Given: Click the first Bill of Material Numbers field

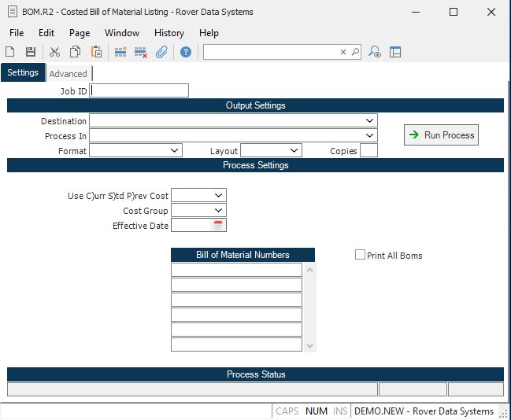Looking at the screenshot, I should pyautogui.click(x=236, y=270).
